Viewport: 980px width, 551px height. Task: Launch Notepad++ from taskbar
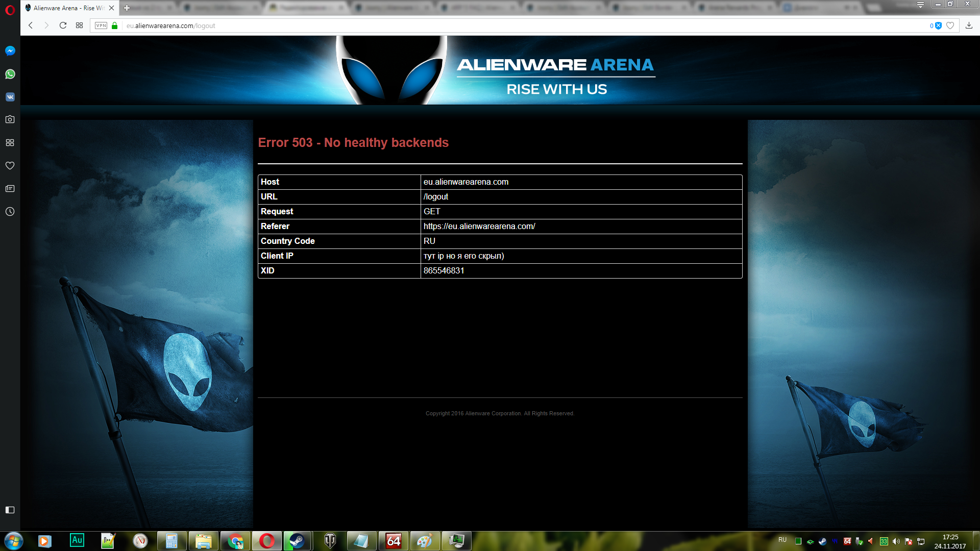click(108, 541)
